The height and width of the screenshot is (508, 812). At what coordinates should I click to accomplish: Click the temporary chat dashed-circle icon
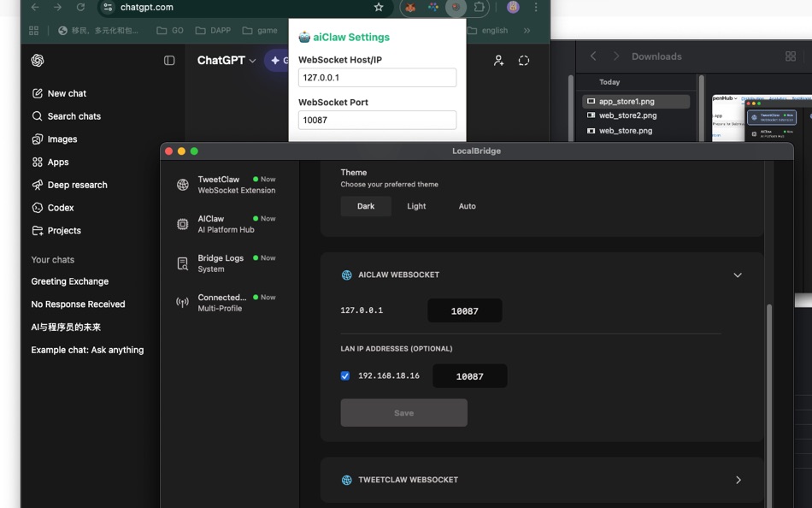pyautogui.click(x=524, y=61)
